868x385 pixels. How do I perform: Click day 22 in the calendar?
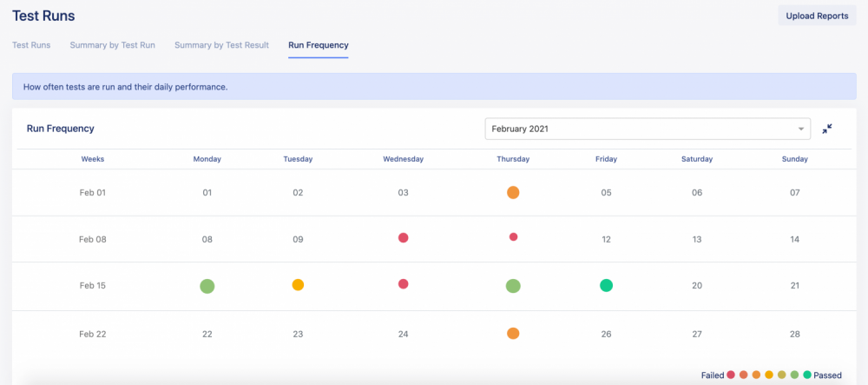click(x=207, y=334)
